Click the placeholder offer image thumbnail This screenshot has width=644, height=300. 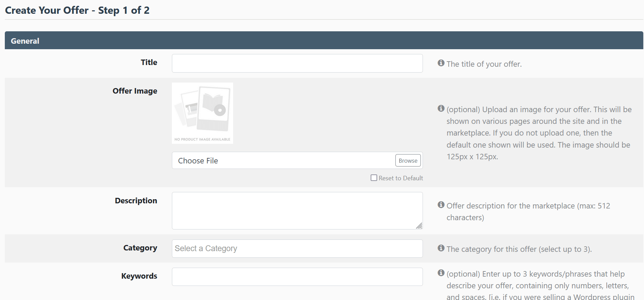203,113
